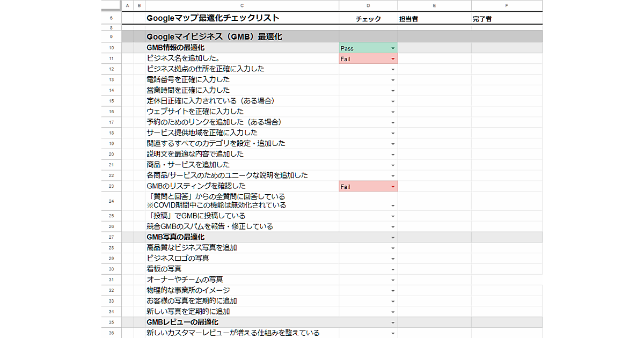644x338 pixels.
Task: Open check dropdown for 高品質なビジネス写真を追加
Action: pos(393,248)
